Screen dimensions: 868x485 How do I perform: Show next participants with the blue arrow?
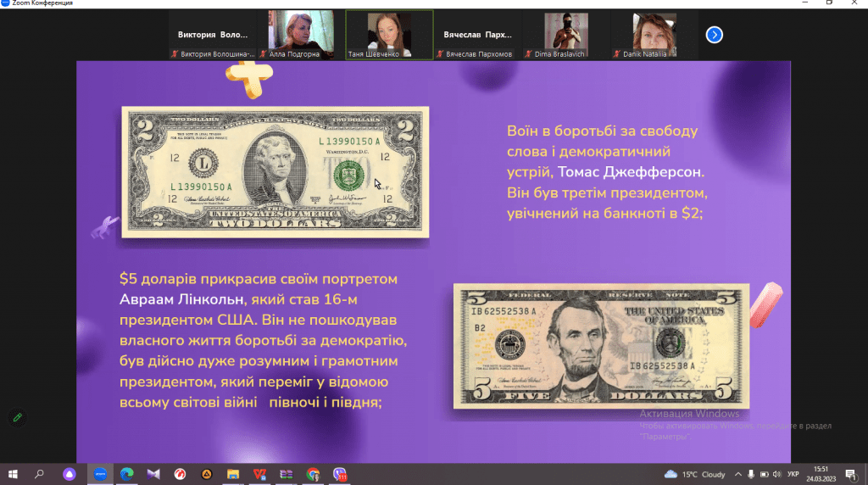tap(715, 35)
